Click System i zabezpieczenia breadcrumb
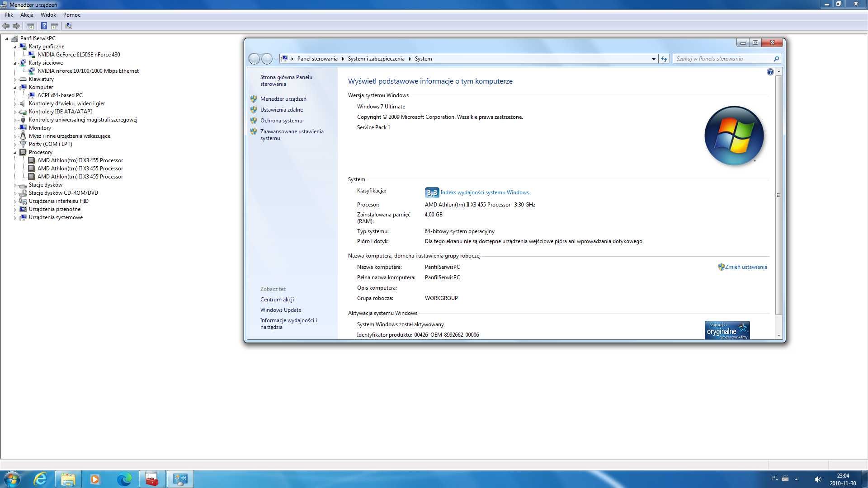 click(376, 59)
